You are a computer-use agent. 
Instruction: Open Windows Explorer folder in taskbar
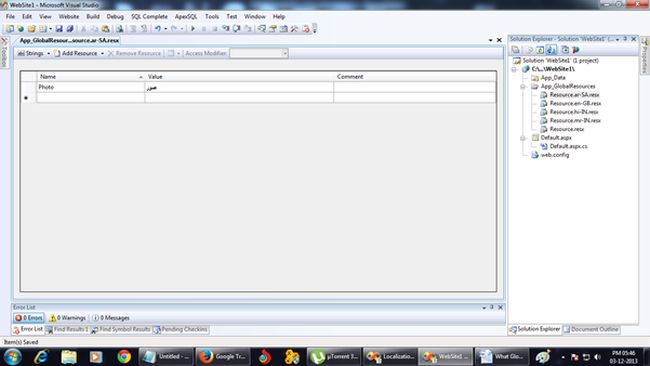point(69,356)
